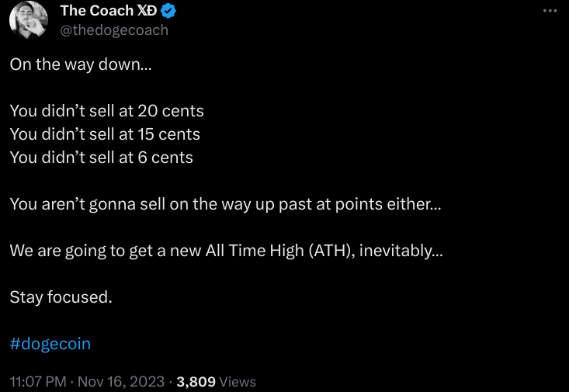Click the "sell at 20 cents" line
This screenshot has height=392, width=569.
106,111
